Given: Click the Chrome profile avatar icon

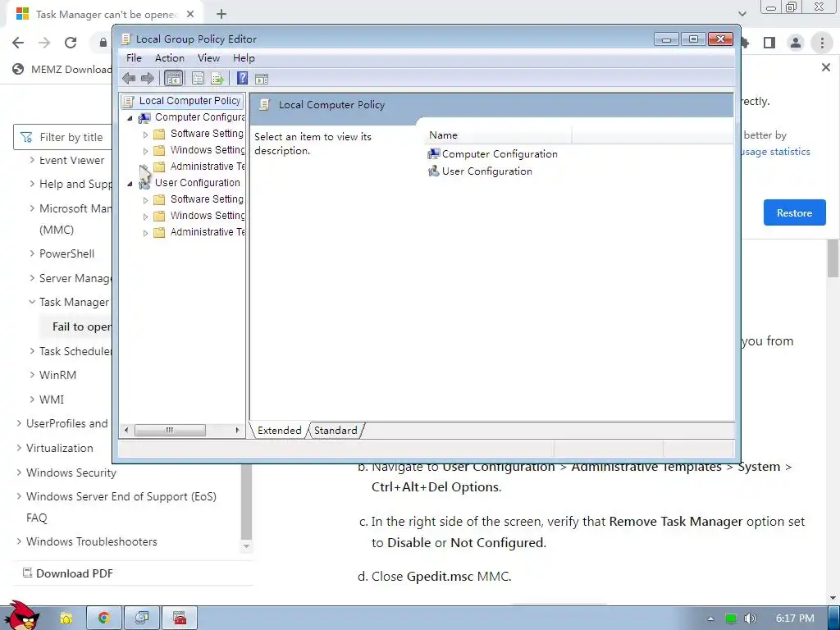Looking at the screenshot, I should tap(796, 43).
